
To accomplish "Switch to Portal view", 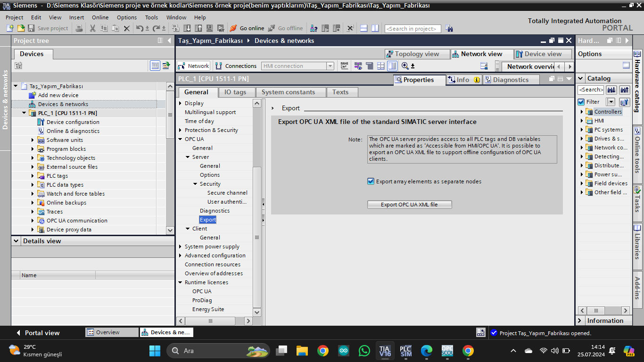I will [x=38, y=333].
